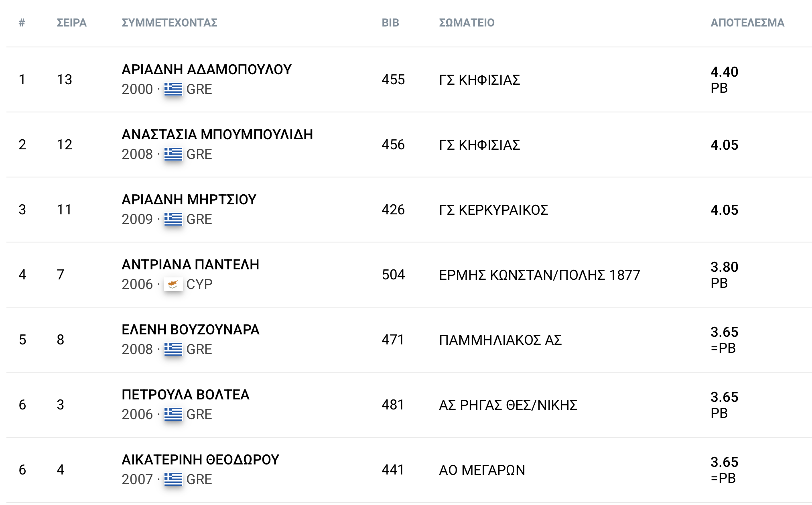The height and width of the screenshot is (505, 812).
Task: Click the Greek flag under ΑΙΚΑΤΕΡΙΝΗ ΘΕΟΔΩΡΟΥ
Action: pos(173,479)
